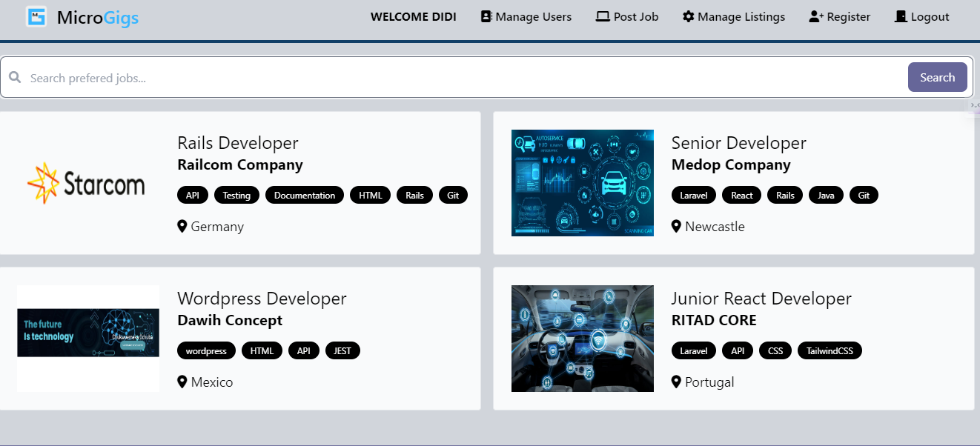This screenshot has height=446, width=980.
Task: Click the Portugal location pin icon
Action: (x=676, y=382)
